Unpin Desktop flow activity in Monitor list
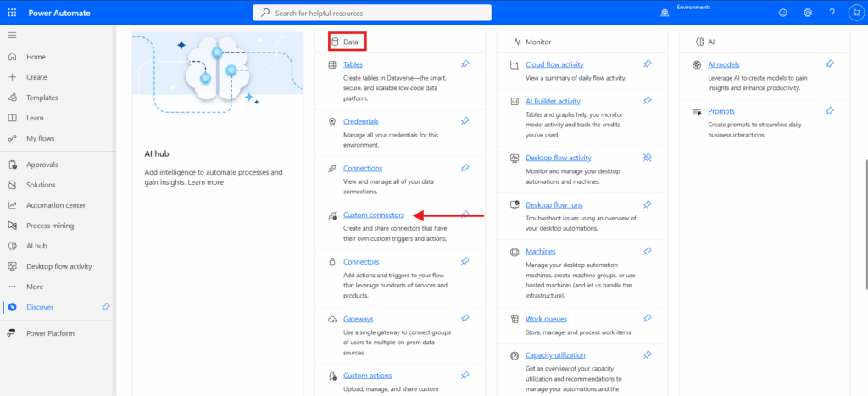The height and width of the screenshot is (396, 868). pos(648,158)
